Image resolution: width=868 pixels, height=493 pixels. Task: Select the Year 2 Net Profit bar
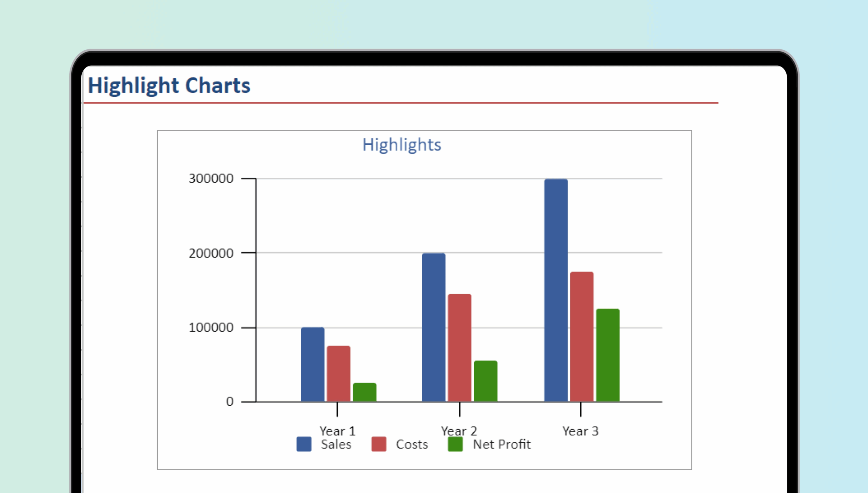tap(485, 381)
